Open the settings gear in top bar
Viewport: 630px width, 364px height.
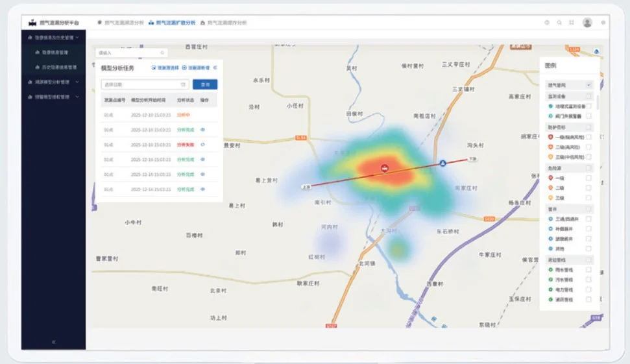(603, 23)
